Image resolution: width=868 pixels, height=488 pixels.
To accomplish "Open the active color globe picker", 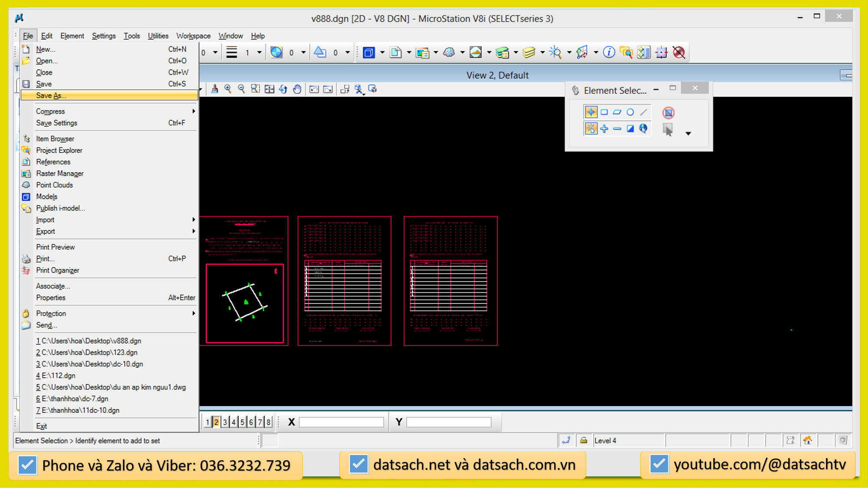I will point(276,52).
